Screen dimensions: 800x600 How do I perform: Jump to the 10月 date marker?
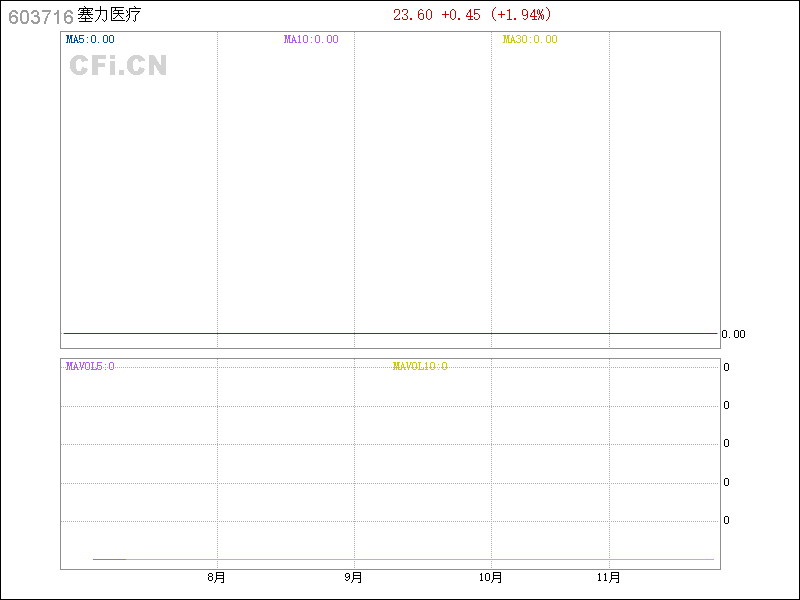[x=490, y=578]
